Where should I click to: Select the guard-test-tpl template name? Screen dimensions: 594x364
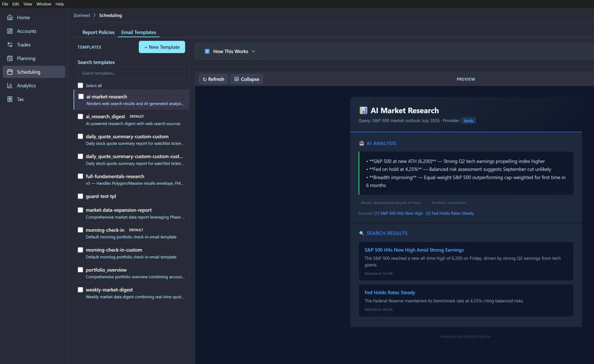[101, 196]
